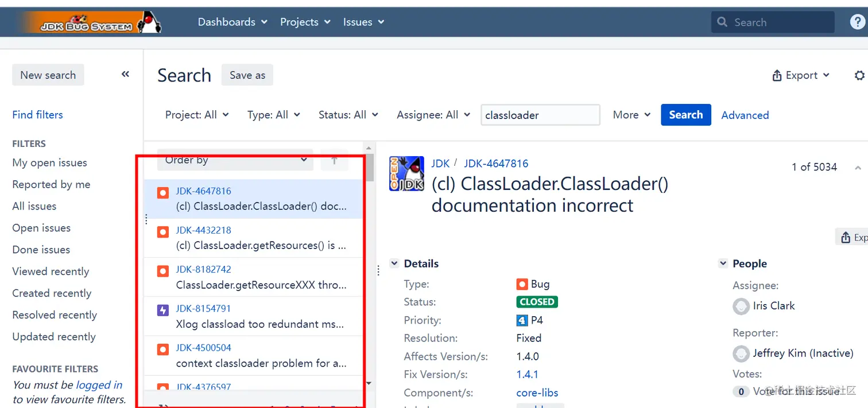Click the New search button
The height and width of the screenshot is (408, 868).
click(x=48, y=75)
